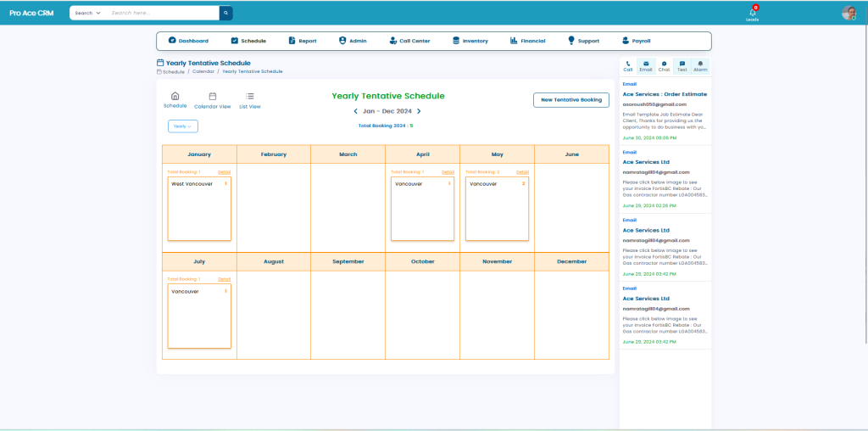Click the December month header
Viewport: 868px width, 431px height.
pos(572,261)
